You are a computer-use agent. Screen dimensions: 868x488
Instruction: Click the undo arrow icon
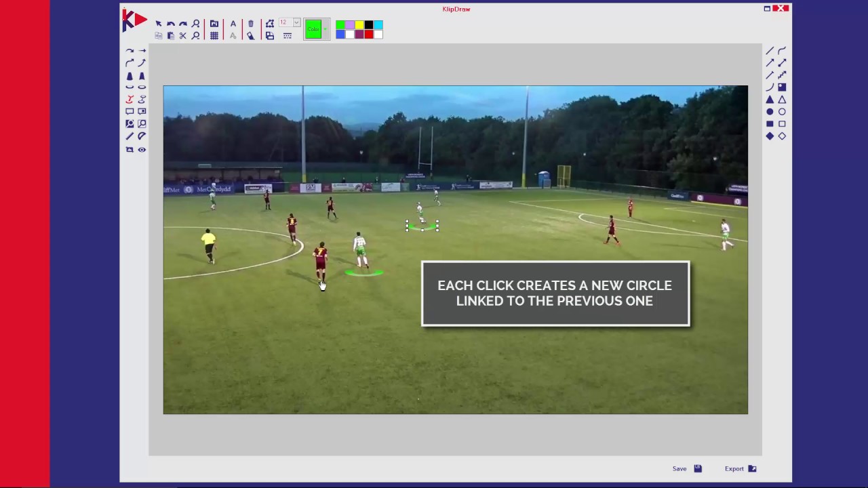tap(171, 24)
